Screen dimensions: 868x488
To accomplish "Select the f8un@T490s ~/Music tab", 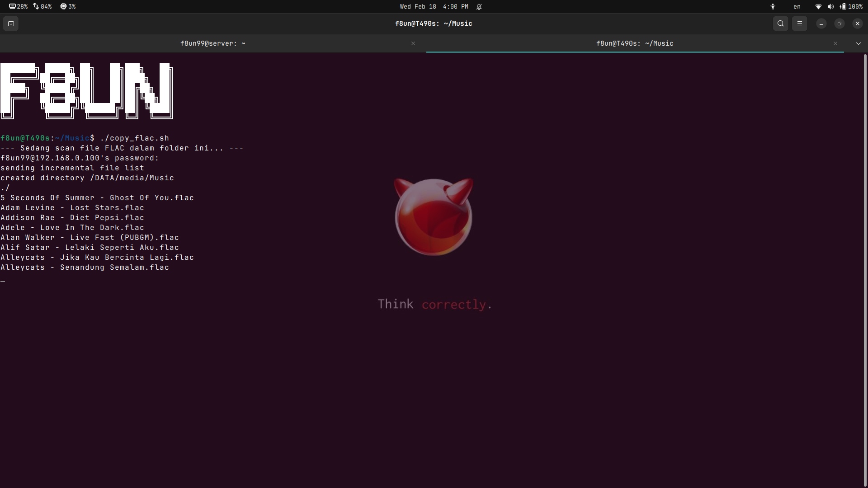I will pyautogui.click(x=634, y=43).
